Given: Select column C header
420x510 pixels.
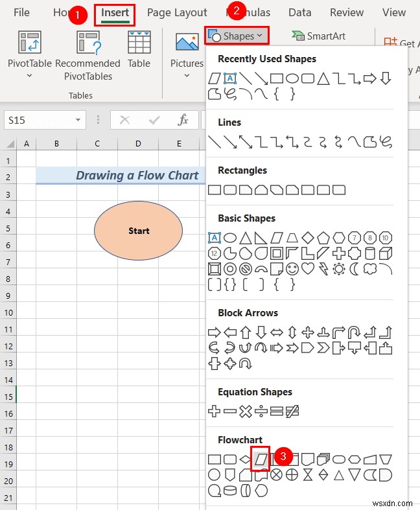Looking at the screenshot, I should 97,144.
